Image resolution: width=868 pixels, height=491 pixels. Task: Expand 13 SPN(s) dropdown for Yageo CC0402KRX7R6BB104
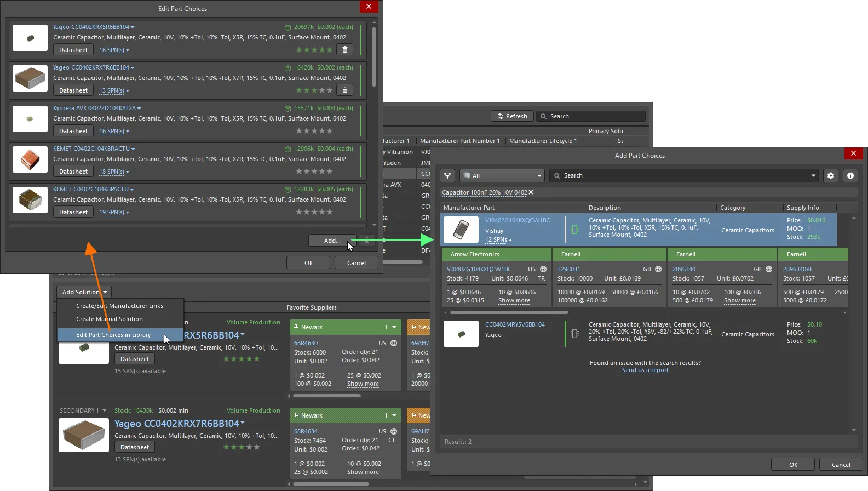[x=114, y=90]
